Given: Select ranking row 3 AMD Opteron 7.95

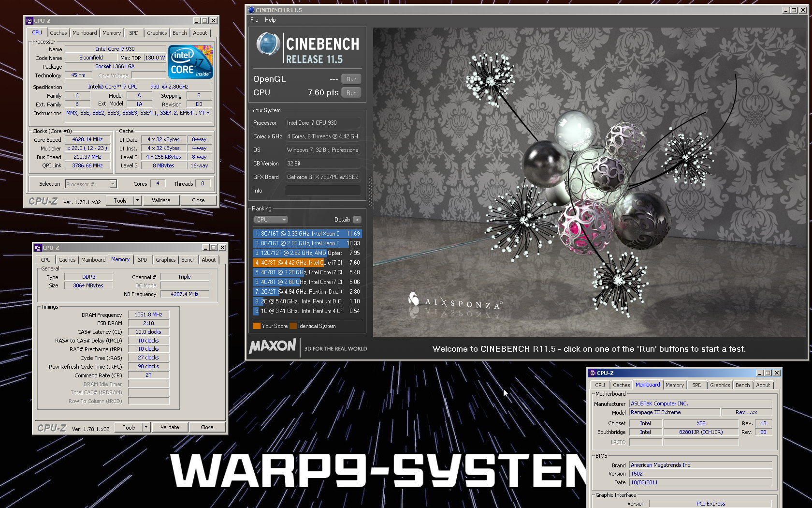Looking at the screenshot, I should coord(307,253).
